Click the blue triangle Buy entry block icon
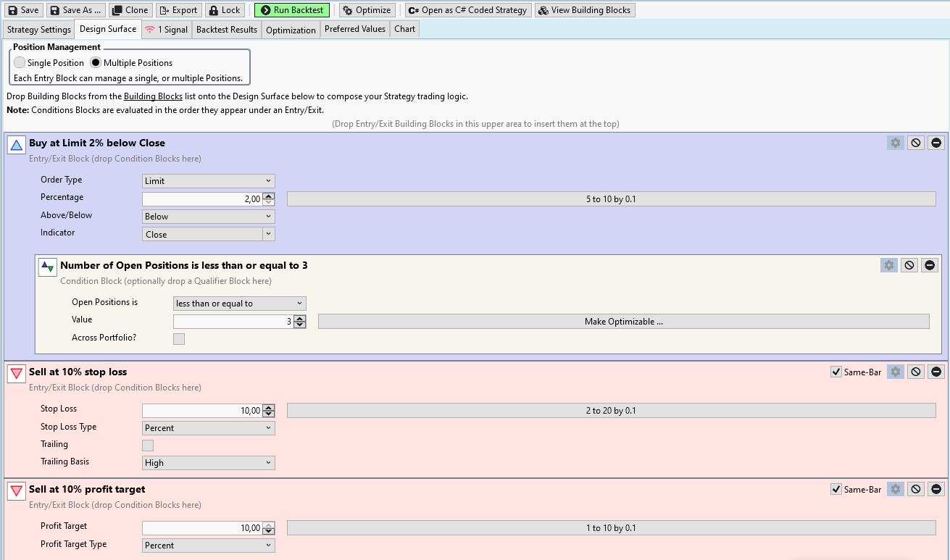The image size is (950, 560). (17, 145)
